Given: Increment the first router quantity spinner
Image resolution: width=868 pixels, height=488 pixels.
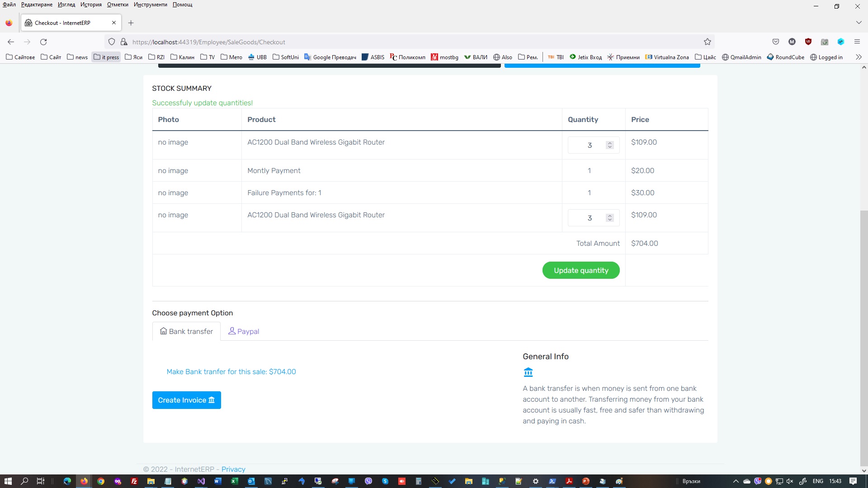Looking at the screenshot, I should [x=610, y=143].
